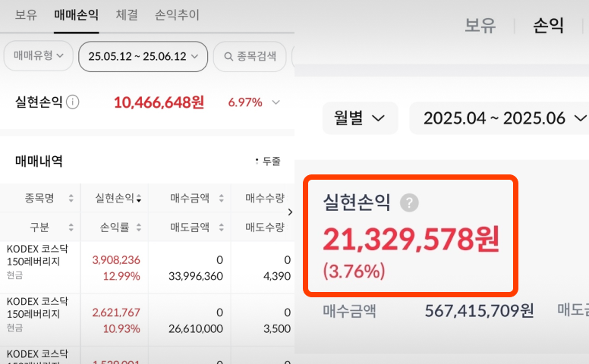Screen dimensions: 589x364
Task: Select the 손익 tab on right panel
Action: pos(549,26)
